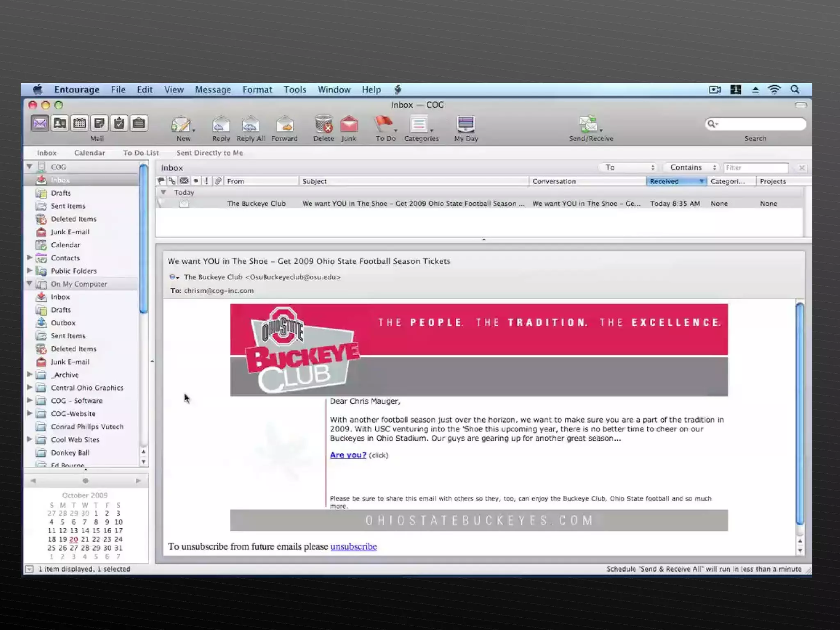Expand the Central Ohio Graphics folder
Image resolution: width=840 pixels, height=630 pixels.
(30, 387)
